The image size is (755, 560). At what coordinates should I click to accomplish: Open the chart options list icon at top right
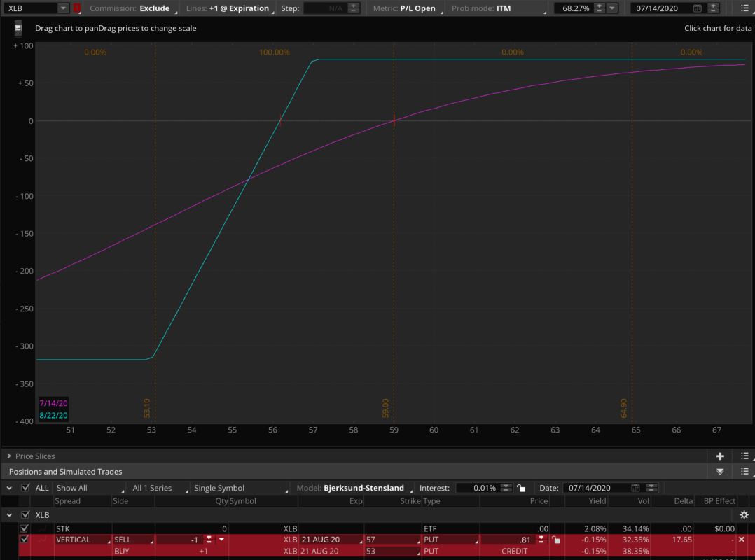click(744, 8)
